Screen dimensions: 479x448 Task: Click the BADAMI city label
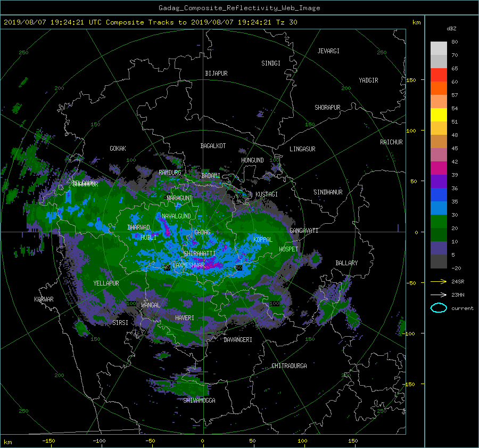[x=211, y=176]
